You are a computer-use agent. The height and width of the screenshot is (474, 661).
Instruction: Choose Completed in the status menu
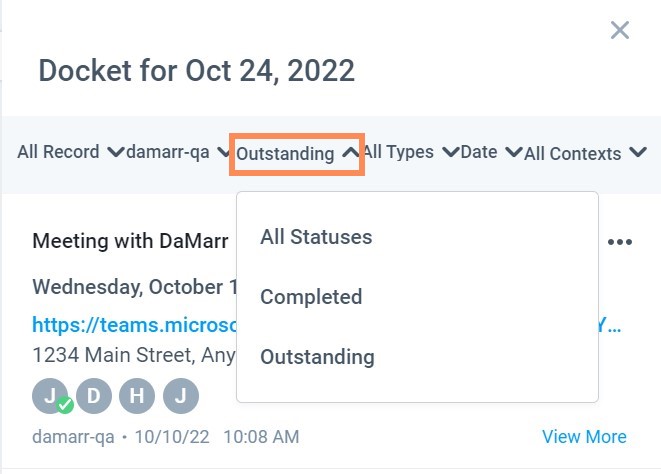pyautogui.click(x=311, y=297)
